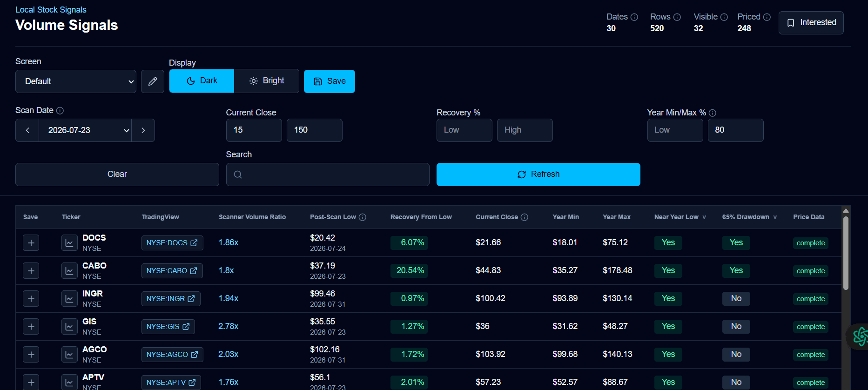Open NYSE:CABO TradingView link

[x=172, y=271]
